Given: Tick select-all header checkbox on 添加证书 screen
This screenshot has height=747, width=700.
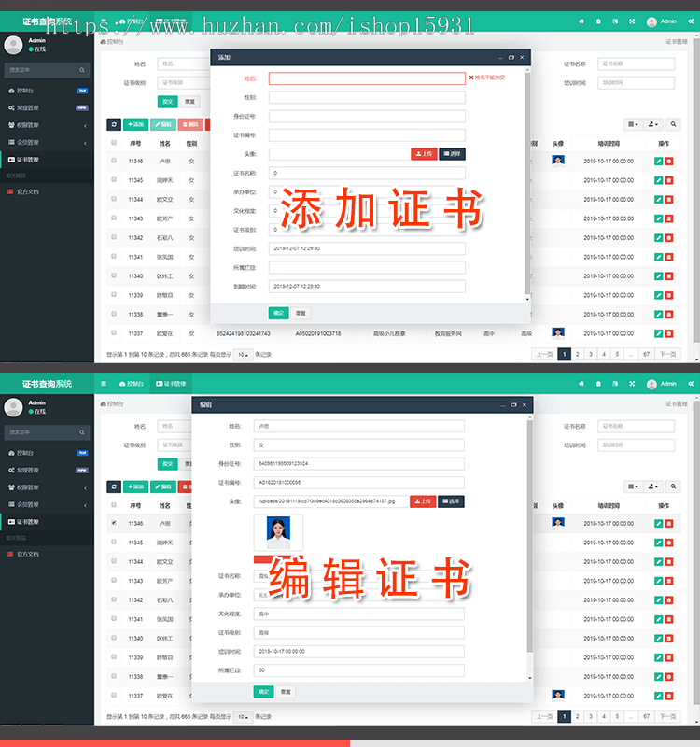Looking at the screenshot, I should coord(114,144).
